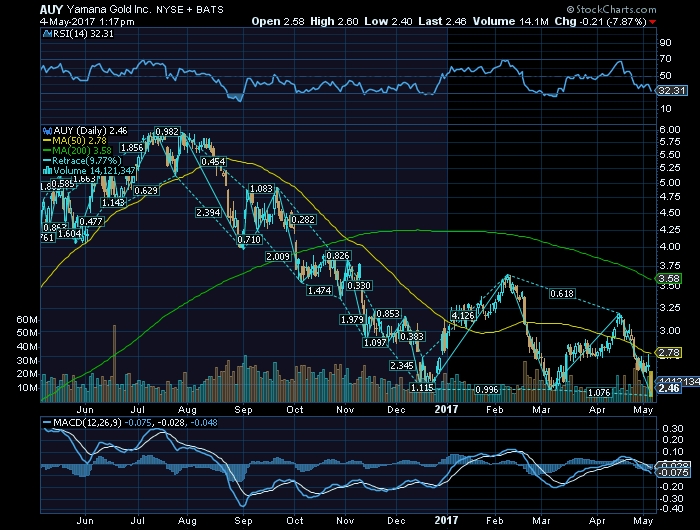This screenshot has width=700, height=530.
Task: Click the 4.126 retracement label
Action: click(463, 316)
